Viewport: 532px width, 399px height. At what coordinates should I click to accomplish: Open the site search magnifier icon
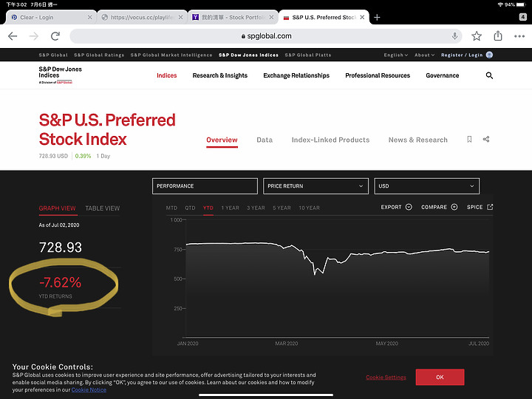coord(489,75)
